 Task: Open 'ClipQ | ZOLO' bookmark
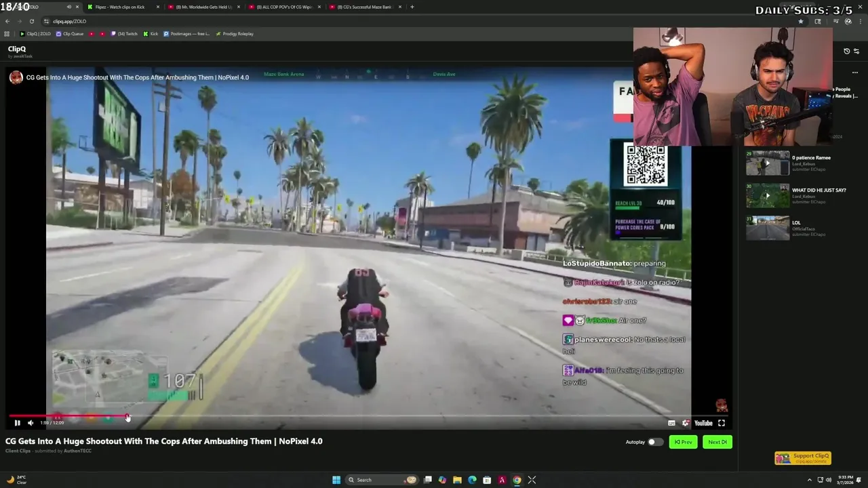tap(35, 34)
